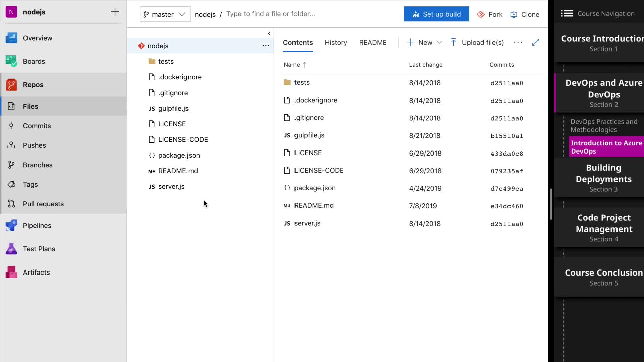Click the plus icon next to nodejs project
644x362 pixels.
115,12
